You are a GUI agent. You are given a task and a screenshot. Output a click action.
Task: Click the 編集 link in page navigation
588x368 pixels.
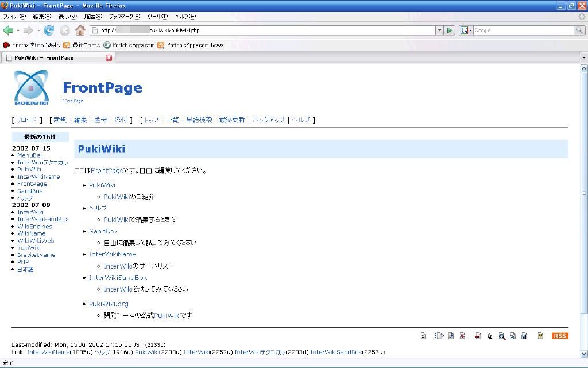coord(80,120)
